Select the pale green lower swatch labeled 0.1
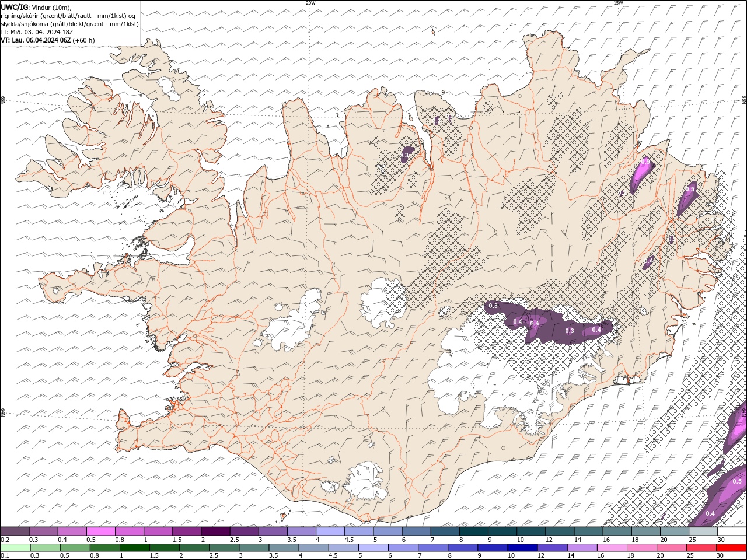The width and height of the screenshot is (747, 560). point(15,548)
